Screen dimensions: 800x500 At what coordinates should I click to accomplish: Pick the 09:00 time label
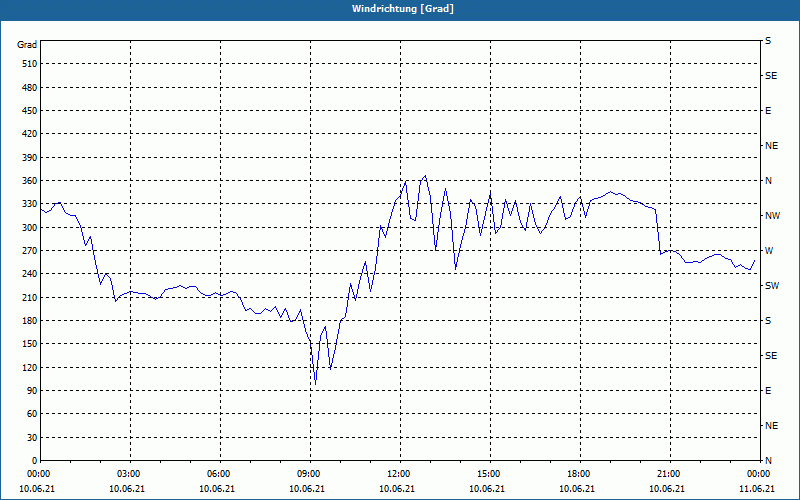(x=310, y=474)
